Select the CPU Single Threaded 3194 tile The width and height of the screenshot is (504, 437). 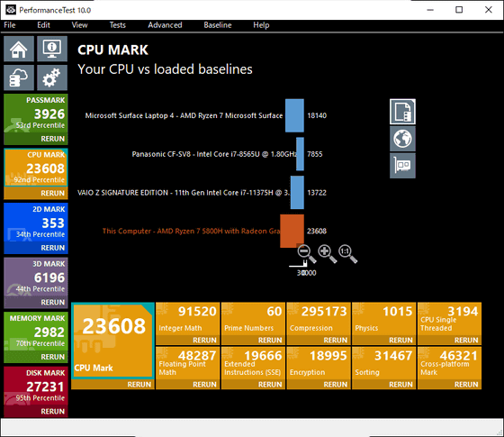(449, 319)
